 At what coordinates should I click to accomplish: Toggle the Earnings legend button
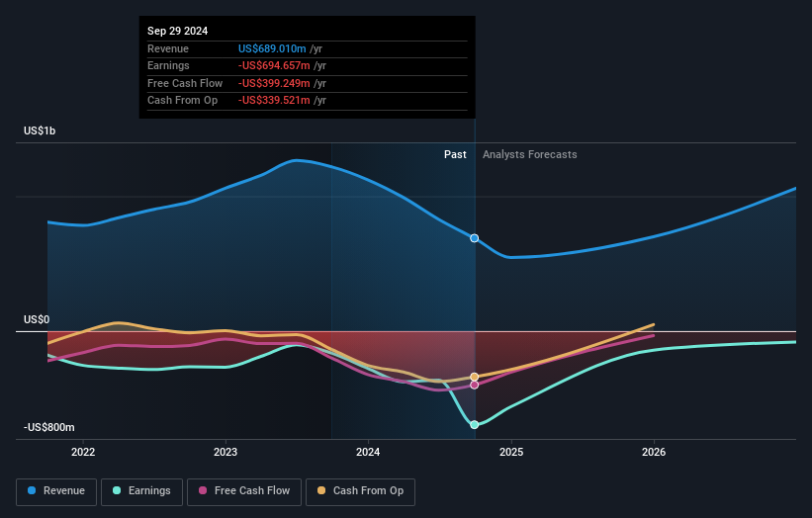[x=141, y=491]
